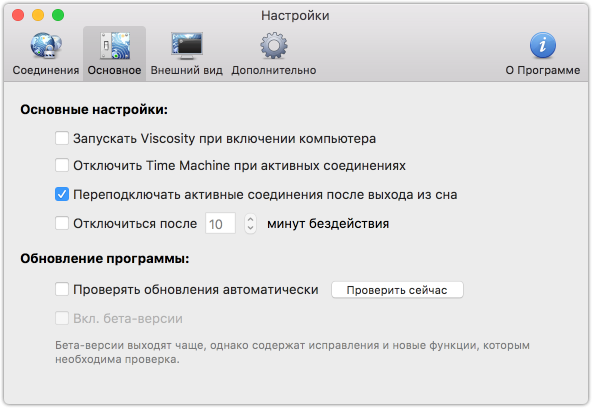Open the Дополнительно gear icon
Screen dimensions: 592x408
pyautogui.click(x=274, y=46)
